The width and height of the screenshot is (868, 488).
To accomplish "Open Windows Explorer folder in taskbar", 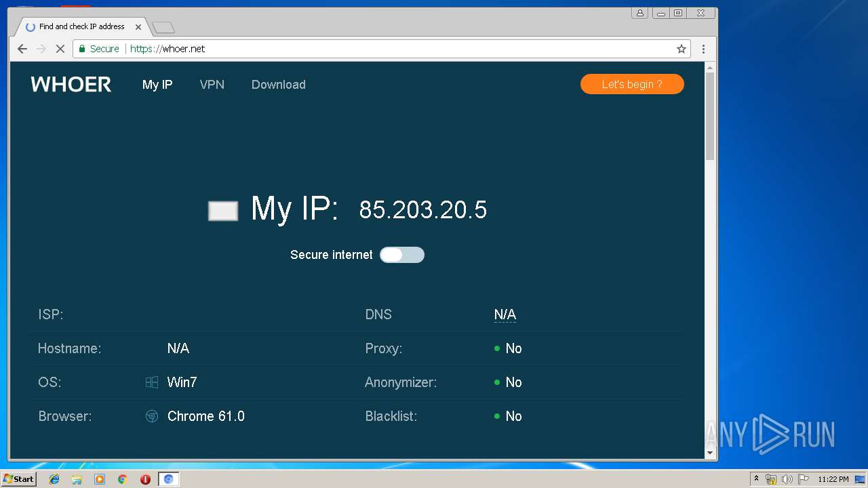I will click(77, 479).
